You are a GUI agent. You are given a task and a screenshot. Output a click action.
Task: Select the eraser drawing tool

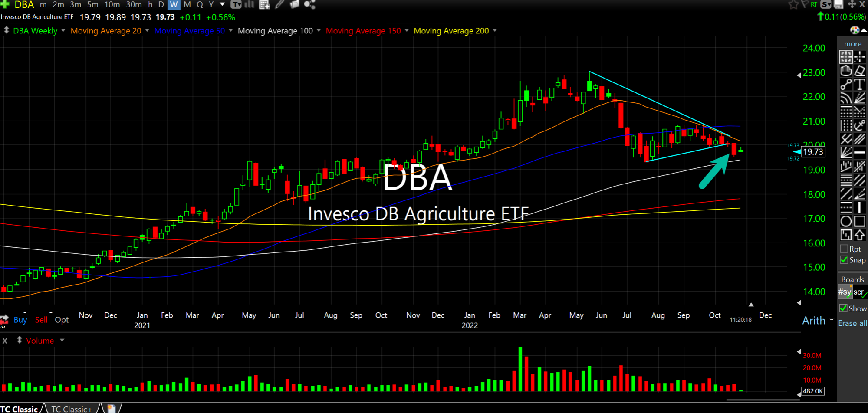pyautogui.click(x=860, y=71)
